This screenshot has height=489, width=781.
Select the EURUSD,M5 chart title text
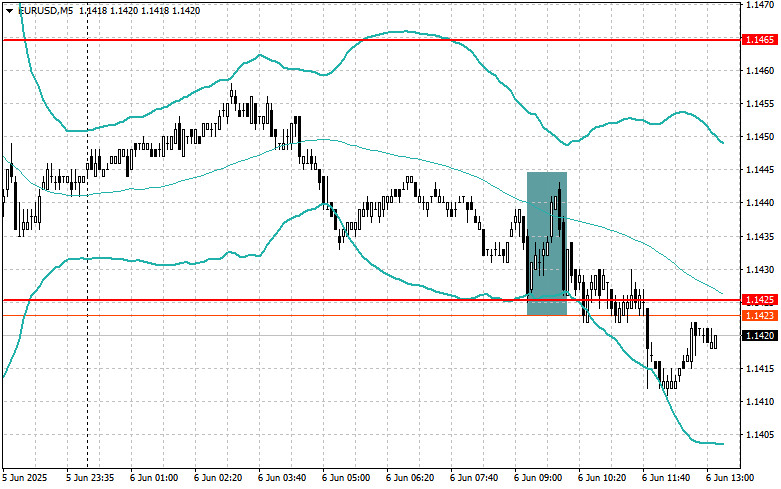coord(46,10)
